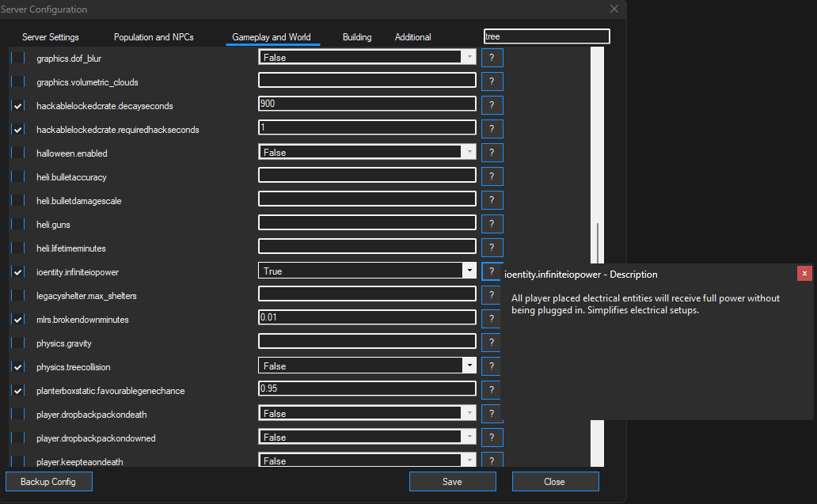
Task: Open help for heli.guns setting
Action: coord(492,223)
